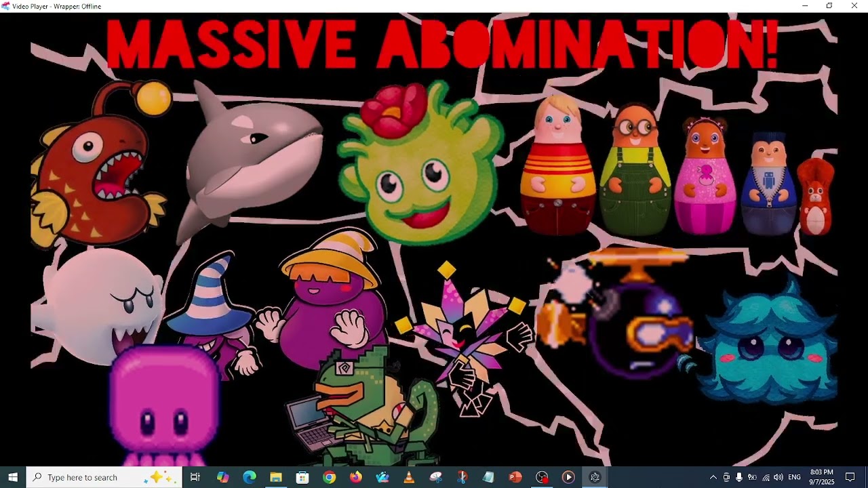
Task: Open the notification Action Center
Action: [850, 477]
